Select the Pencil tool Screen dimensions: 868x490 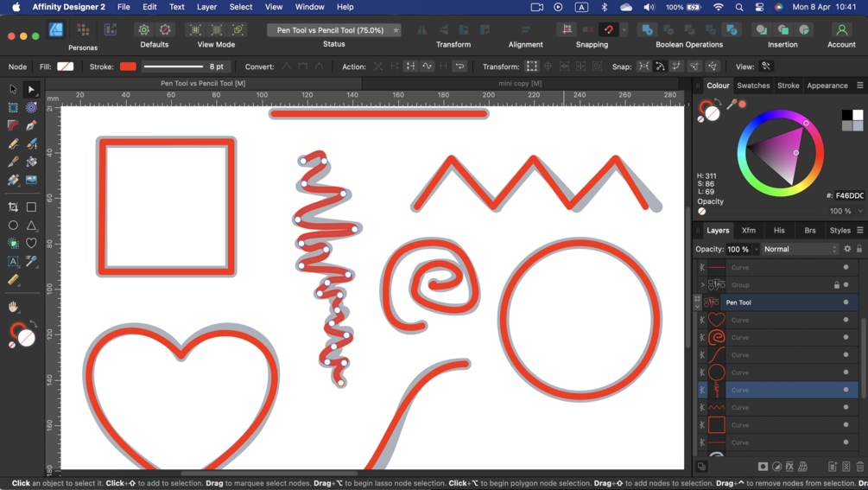click(13, 144)
